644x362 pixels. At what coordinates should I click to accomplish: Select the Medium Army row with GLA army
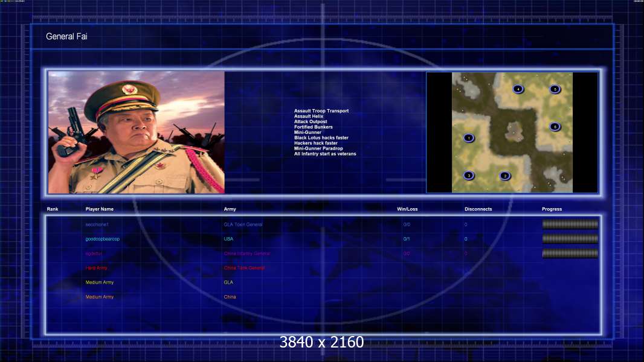323,282
